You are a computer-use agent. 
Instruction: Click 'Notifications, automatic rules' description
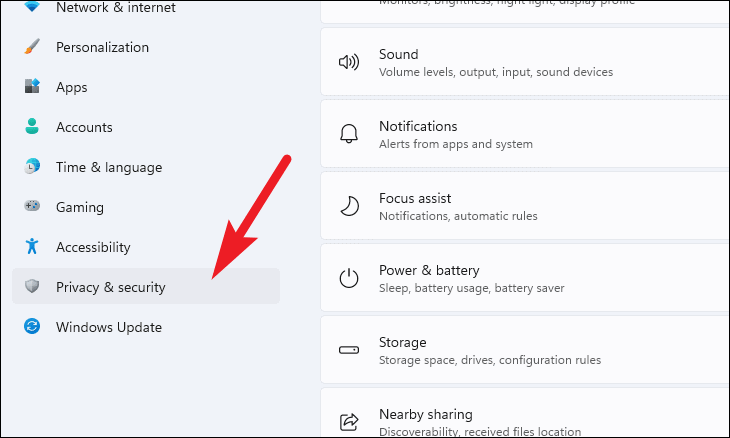(458, 216)
